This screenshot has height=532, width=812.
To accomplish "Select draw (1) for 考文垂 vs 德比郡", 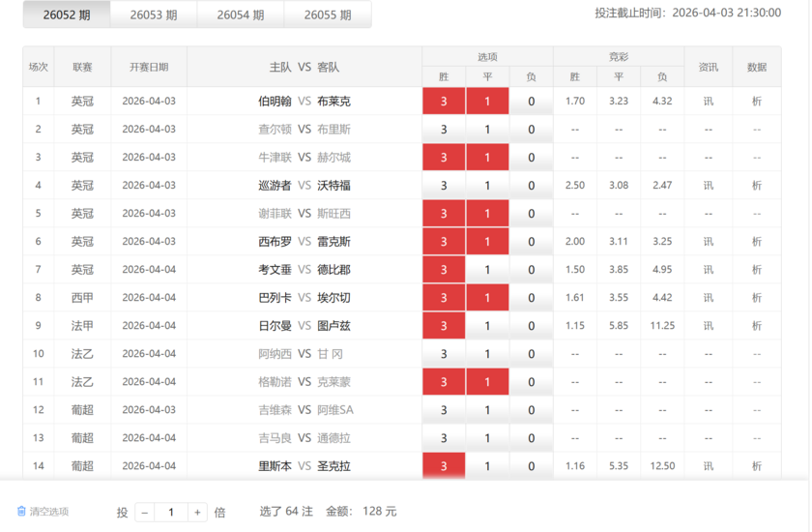I will point(487,269).
